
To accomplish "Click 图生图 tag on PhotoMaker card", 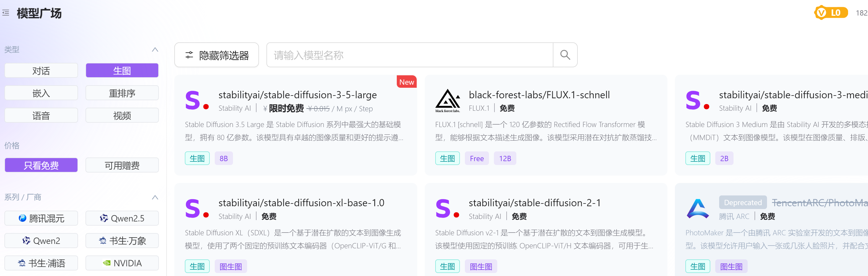I will click(x=731, y=267).
